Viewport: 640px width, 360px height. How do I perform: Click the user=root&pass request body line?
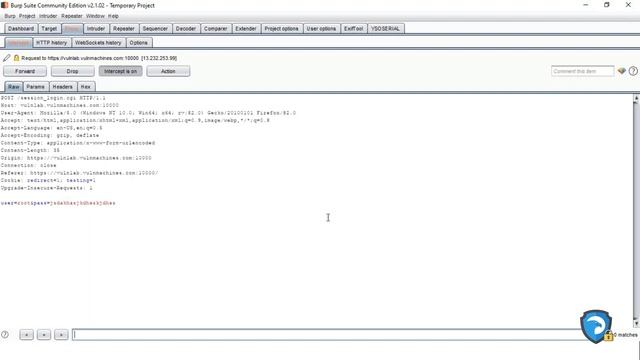click(x=58, y=203)
